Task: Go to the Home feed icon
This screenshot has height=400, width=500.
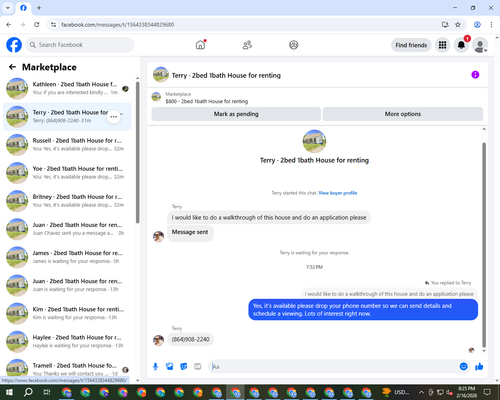Action: (x=200, y=45)
